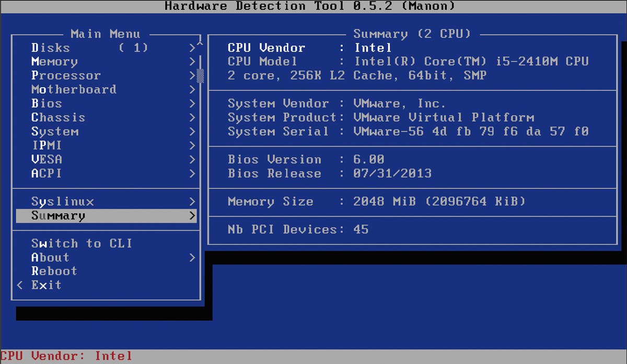Expand submenu arrow next to Motherboard

click(x=192, y=90)
